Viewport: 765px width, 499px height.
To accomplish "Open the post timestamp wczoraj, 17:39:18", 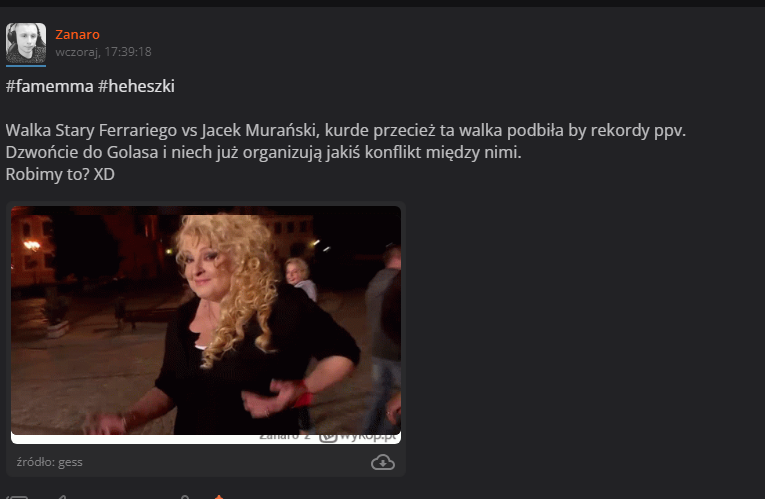I will [x=103, y=52].
